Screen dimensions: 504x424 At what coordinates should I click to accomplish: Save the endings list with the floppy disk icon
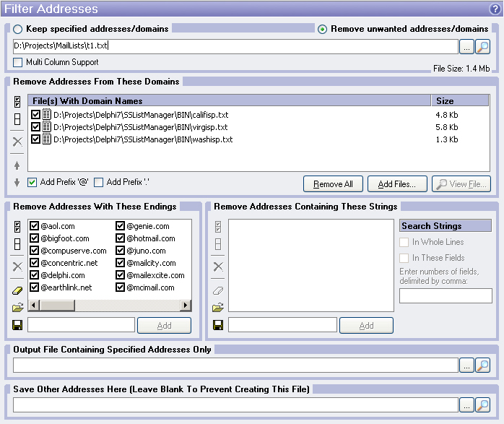[18, 326]
